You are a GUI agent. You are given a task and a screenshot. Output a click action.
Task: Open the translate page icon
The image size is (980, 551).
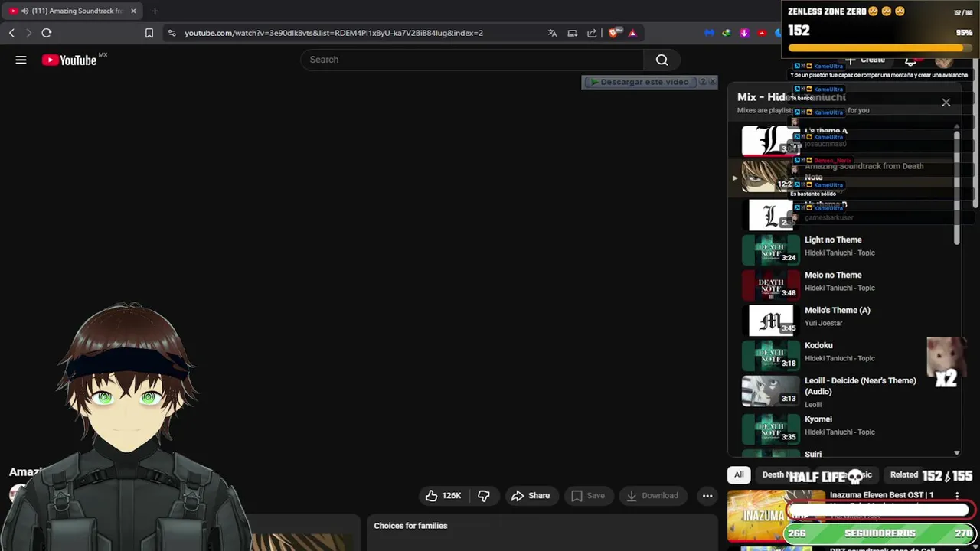coord(552,33)
